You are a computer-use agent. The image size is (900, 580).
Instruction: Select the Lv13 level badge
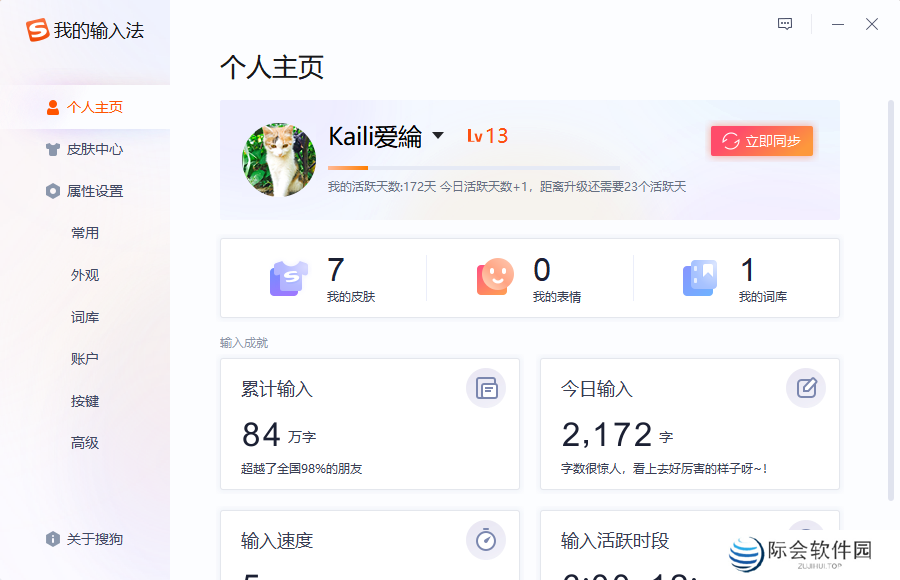tap(487, 136)
